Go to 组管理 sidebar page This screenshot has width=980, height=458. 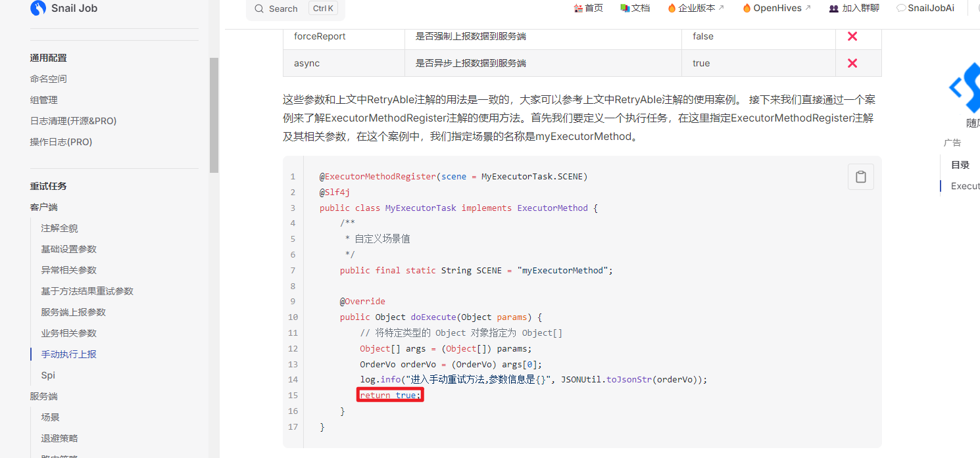pyautogui.click(x=43, y=100)
